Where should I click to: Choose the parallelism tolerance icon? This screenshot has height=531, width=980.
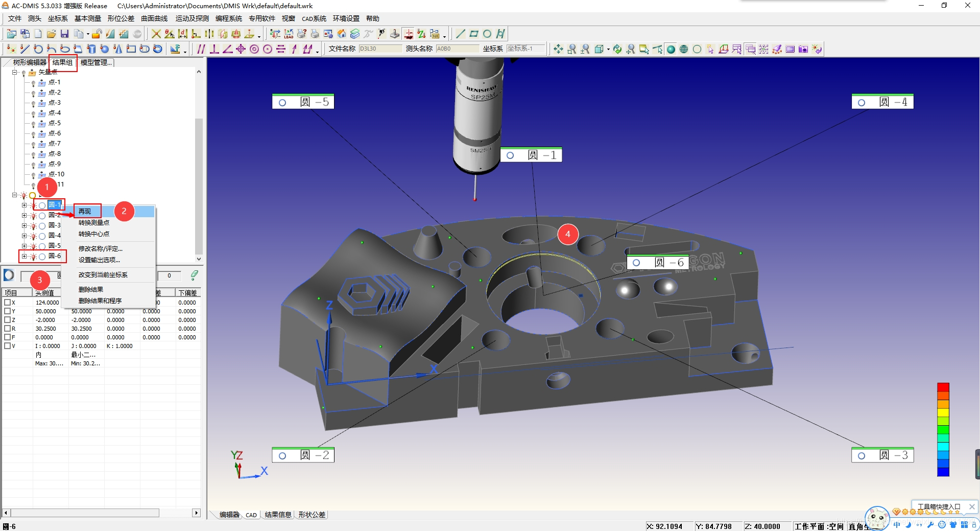[201, 49]
